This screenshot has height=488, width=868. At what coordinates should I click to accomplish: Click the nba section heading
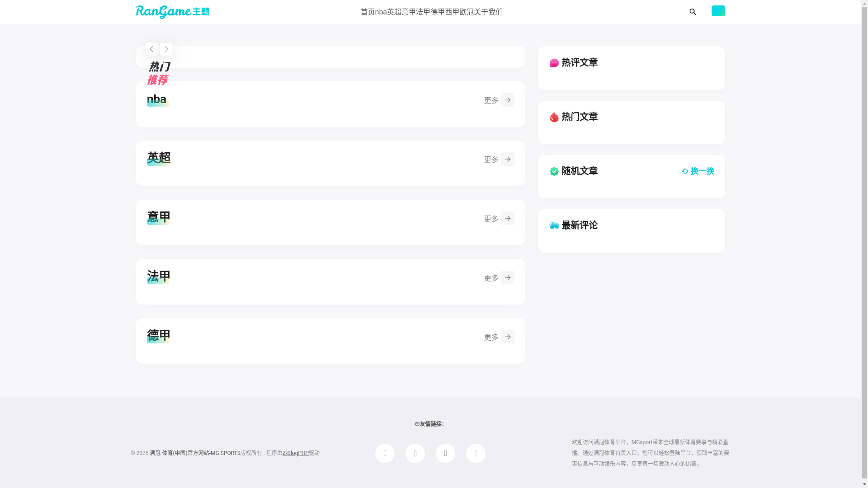(156, 99)
